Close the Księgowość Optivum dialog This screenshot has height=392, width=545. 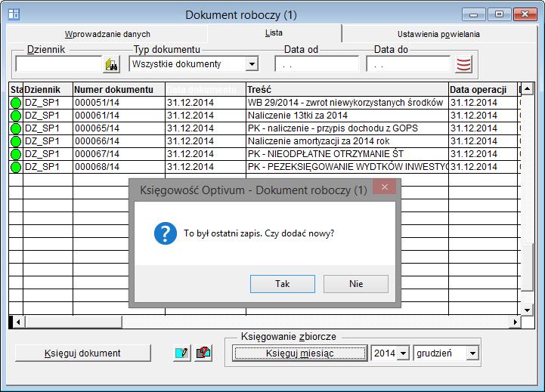click(385, 187)
